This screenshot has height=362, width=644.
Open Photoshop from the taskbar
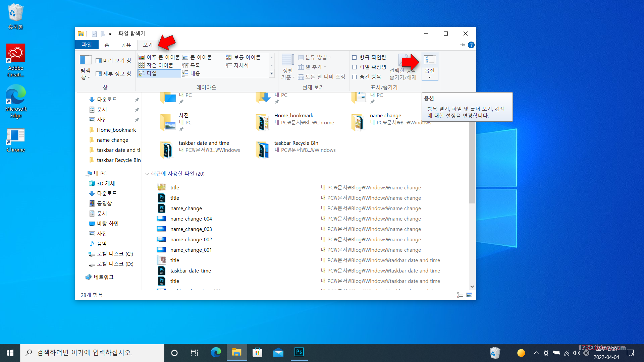click(x=299, y=352)
